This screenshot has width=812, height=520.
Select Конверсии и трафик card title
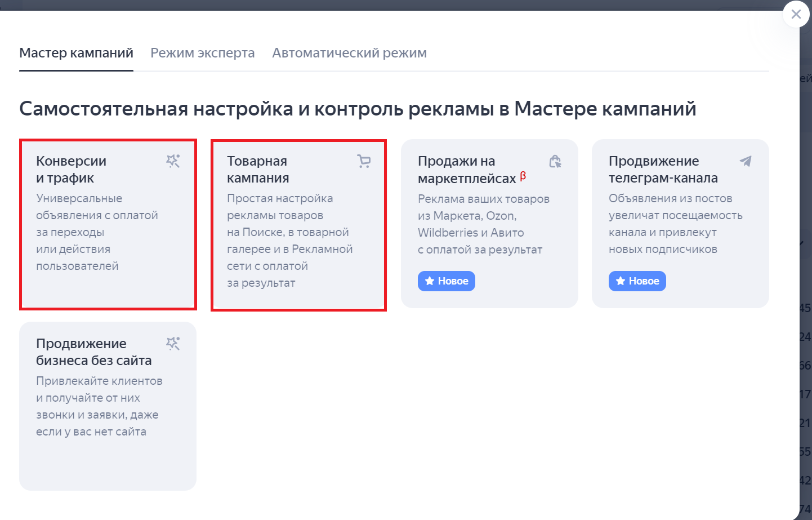[71, 170]
